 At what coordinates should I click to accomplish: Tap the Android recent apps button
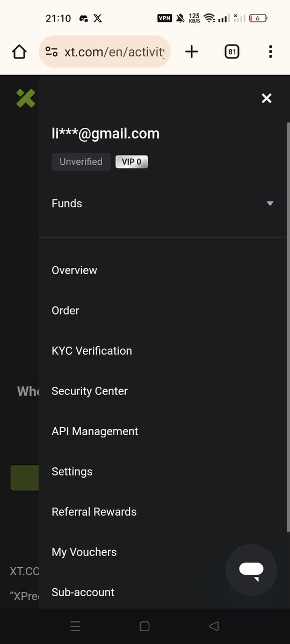point(75,626)
